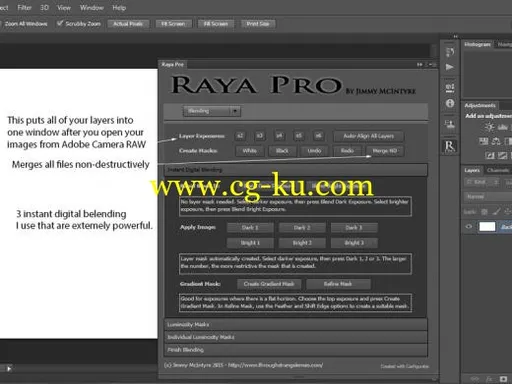Open the History panel icon in dock
This screenshot has height=384, width=512.
(x=450, y=52)
